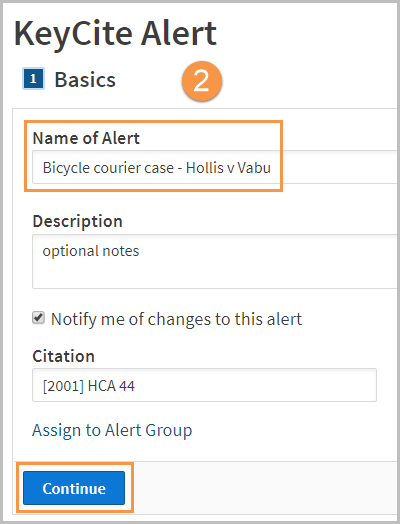Click the Continue button
Viewport: 400px width, 524px height.
point(74,488)
